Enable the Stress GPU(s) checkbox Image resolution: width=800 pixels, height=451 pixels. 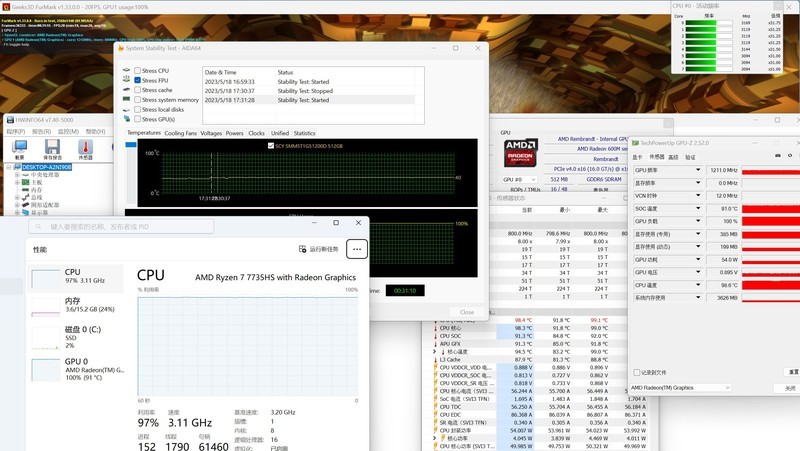pyautogui.click(x=138, y=119)
